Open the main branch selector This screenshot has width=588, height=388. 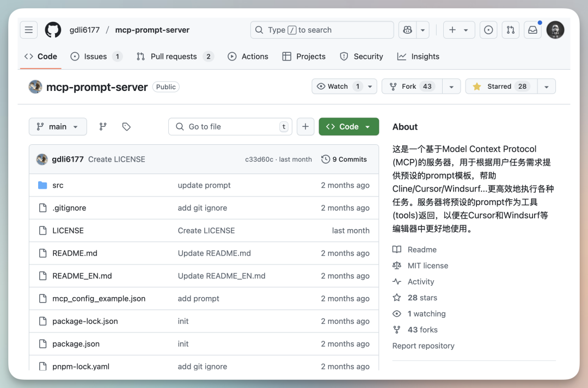(x=58, y=127)
